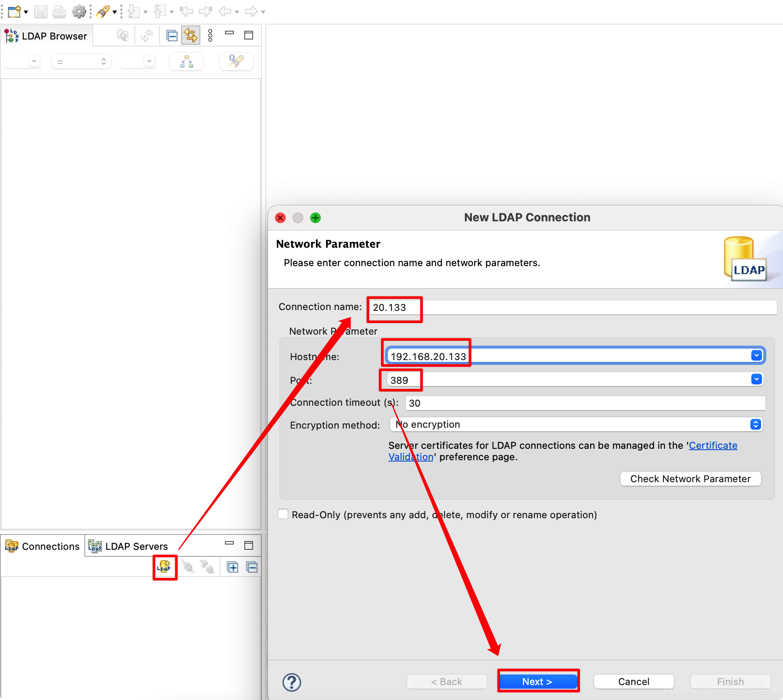This screenshot has height=700, width=783.
Task: Click the Save icon in the toolbar
Action: (x=40, y=12)
